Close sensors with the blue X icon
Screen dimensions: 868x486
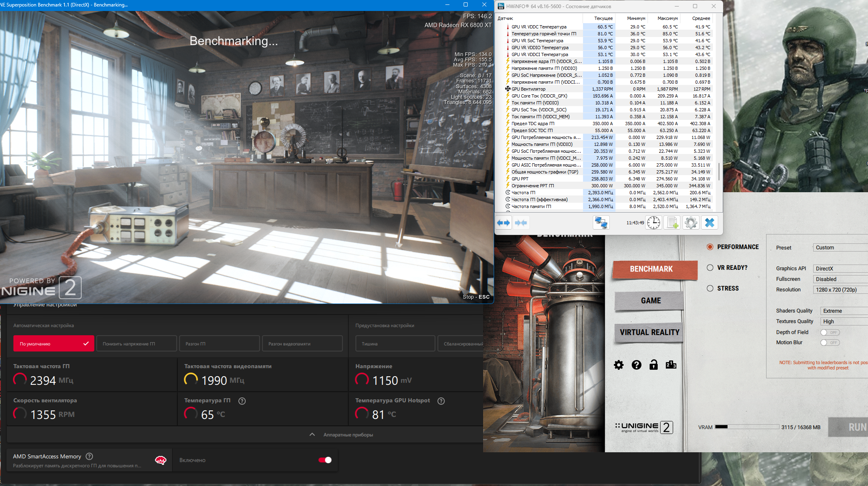click(709, 223)
